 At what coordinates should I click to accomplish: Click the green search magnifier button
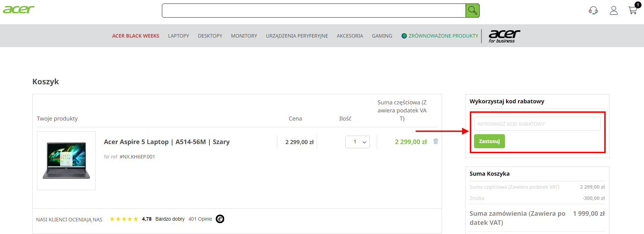[473, 11]
